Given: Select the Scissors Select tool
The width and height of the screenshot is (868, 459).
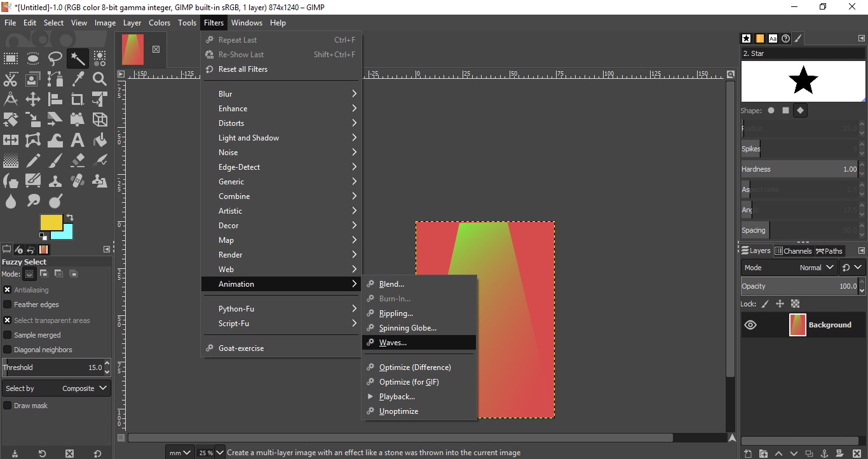Looking at the screenshot, I should [x=11, y=79].
